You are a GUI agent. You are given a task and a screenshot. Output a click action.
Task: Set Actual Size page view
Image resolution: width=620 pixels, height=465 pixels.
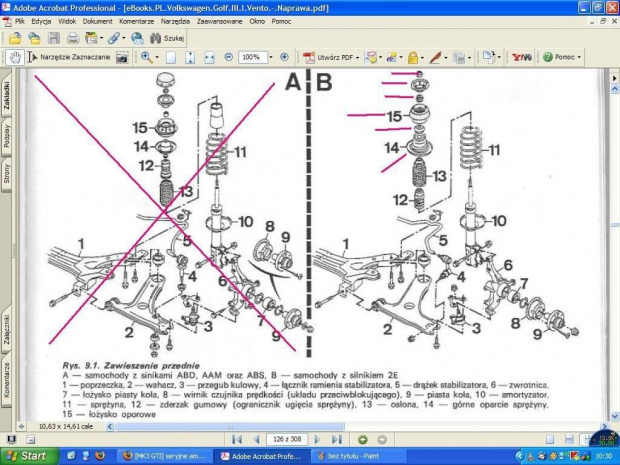pos(171,58)
